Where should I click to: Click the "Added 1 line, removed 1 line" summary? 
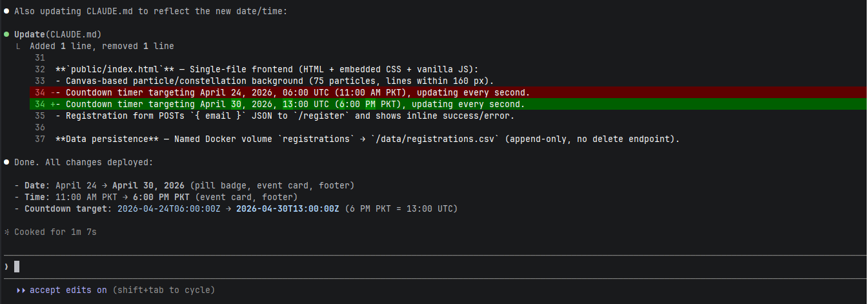[101, 46]
